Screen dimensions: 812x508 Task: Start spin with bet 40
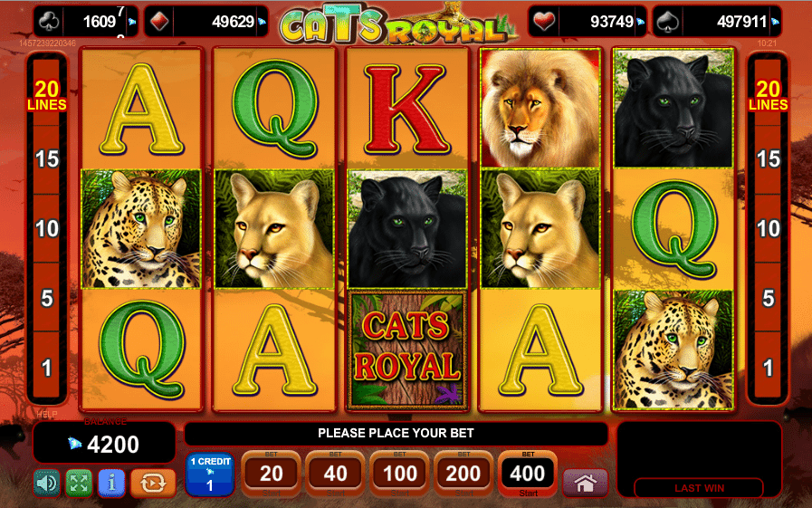click(335, 474)
